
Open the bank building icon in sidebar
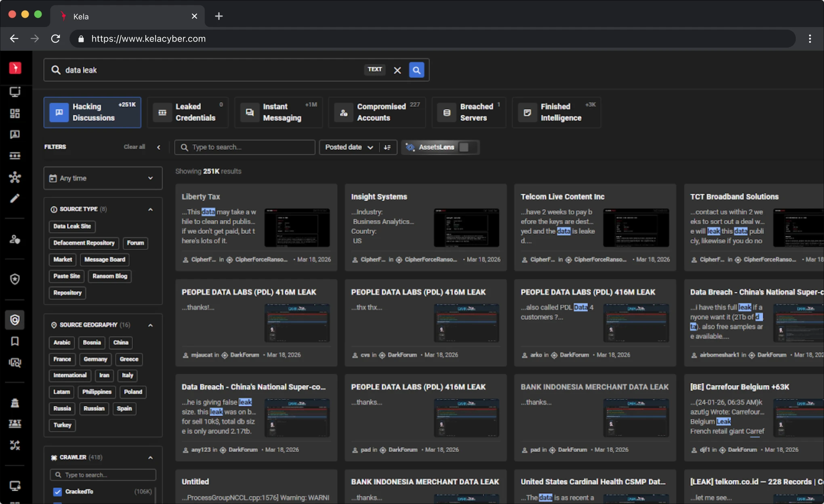[x=15, y=403]
